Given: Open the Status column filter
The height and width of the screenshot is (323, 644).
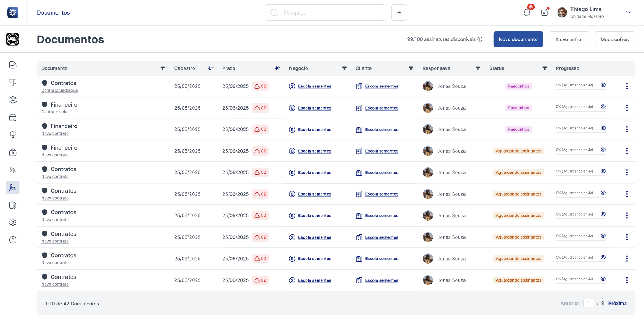Looking at the screenshot, I should [x=545, y=68].
